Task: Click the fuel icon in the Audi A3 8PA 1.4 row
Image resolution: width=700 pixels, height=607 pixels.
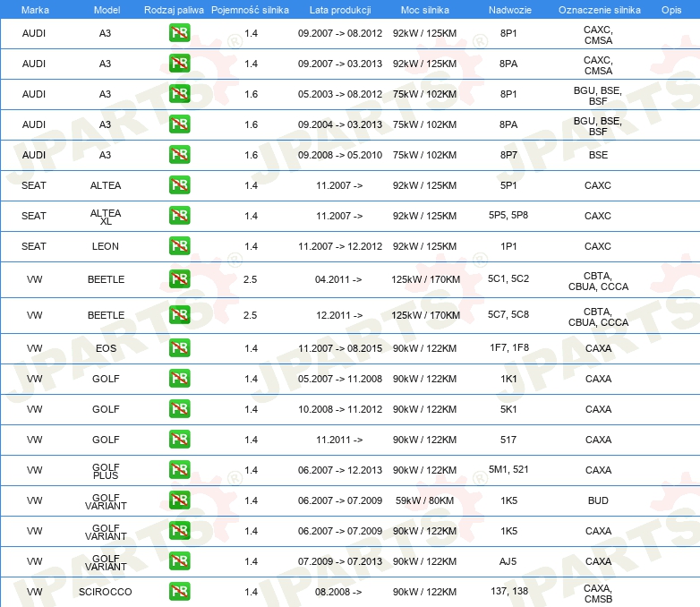Action: 179,64
